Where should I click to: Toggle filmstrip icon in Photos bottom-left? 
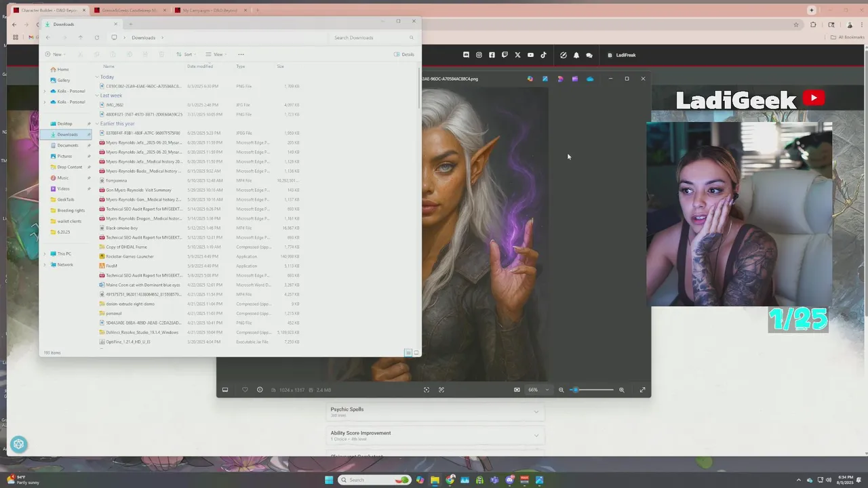pos(225,390)
